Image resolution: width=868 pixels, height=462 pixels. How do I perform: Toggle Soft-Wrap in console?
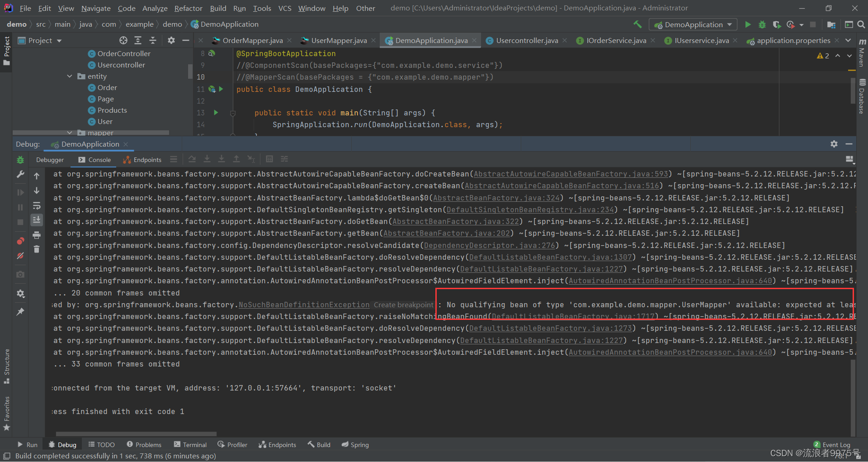[37, 206]
